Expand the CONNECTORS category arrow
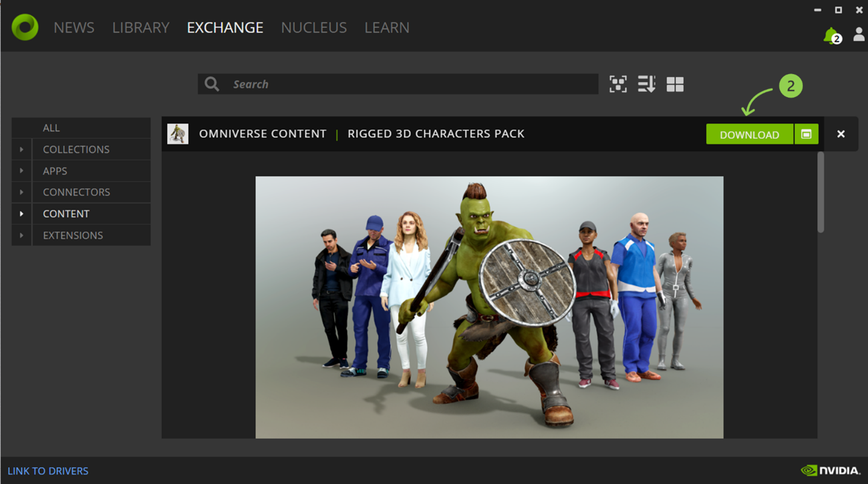Viewport: 868px width, 484px height. [22, 192]
